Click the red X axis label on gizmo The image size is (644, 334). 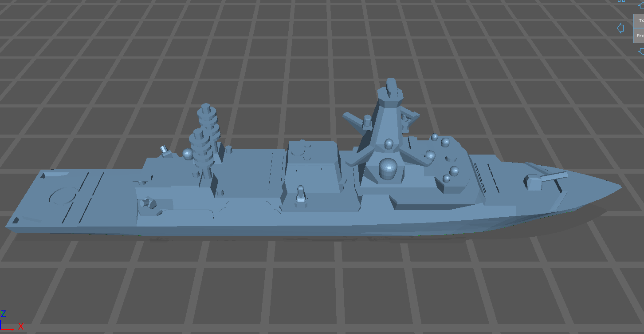[21, 326]
